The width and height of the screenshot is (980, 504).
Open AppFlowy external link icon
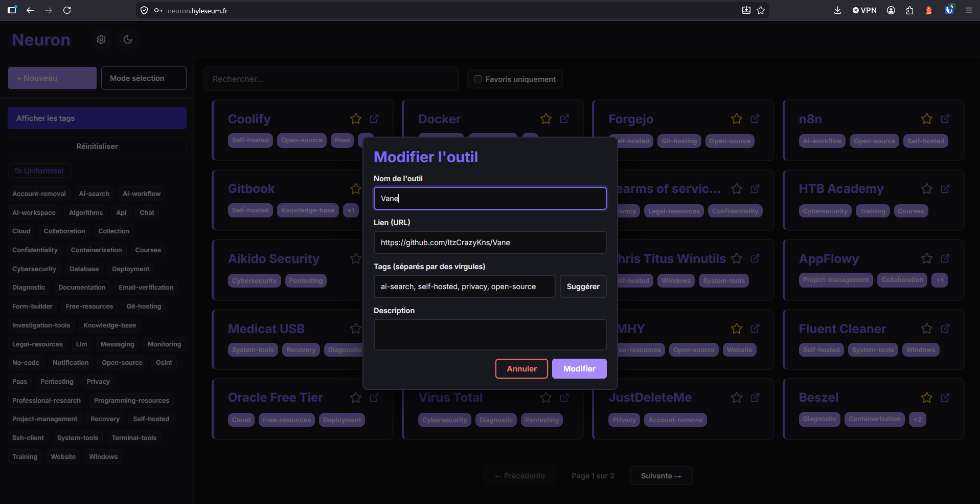[945, 258]
